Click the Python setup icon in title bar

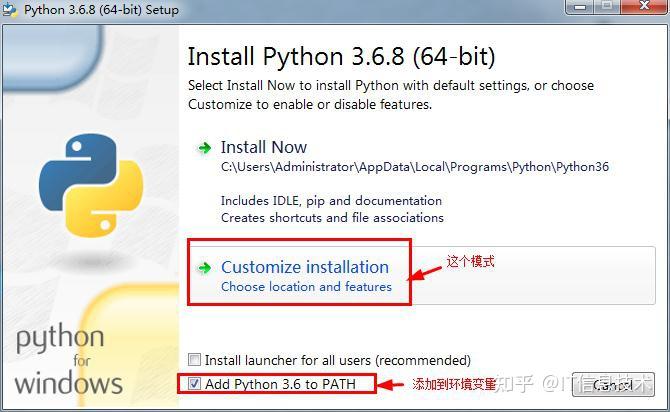(x=9, y=9)
